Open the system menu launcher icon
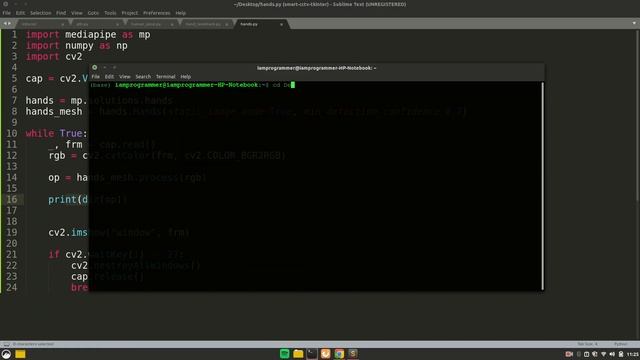The image size is (640, 360). tap(6, 354)
